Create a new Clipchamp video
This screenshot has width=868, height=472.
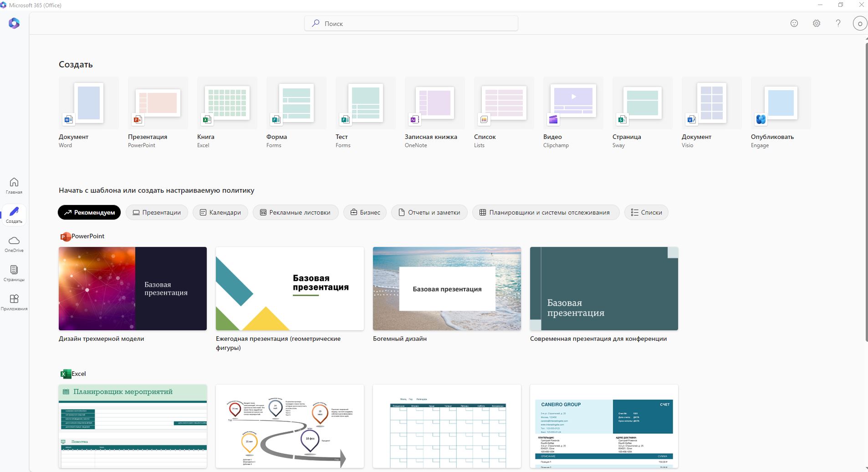click(573, 113)
